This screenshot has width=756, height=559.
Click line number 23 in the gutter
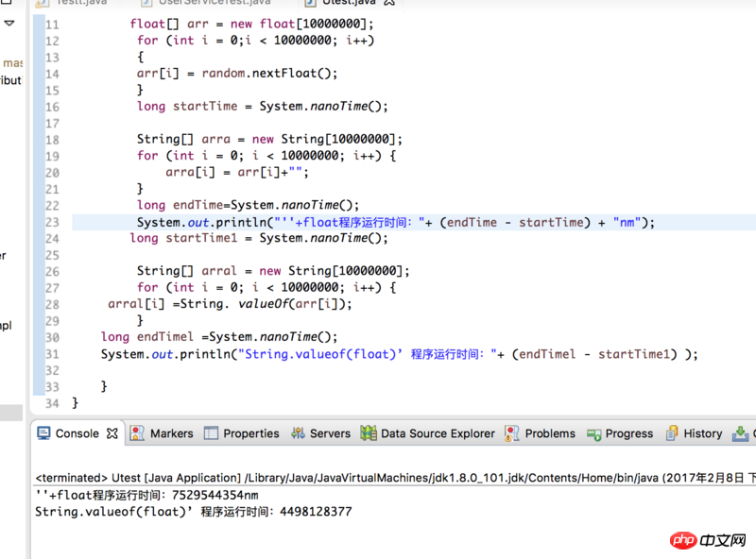pos(53,222)
